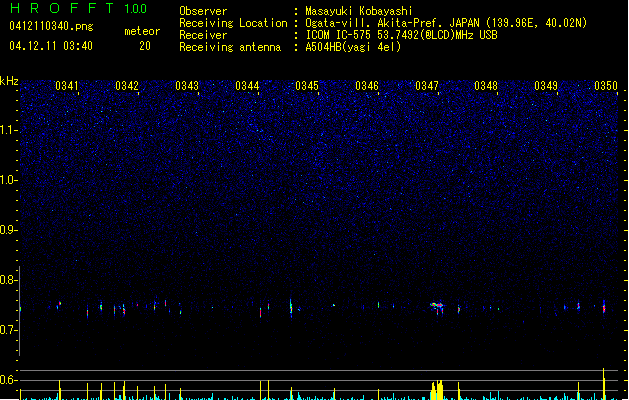Click the 0348 time marker
The height and width of the screenshot is (400, 629).
[x=486, y=86]
